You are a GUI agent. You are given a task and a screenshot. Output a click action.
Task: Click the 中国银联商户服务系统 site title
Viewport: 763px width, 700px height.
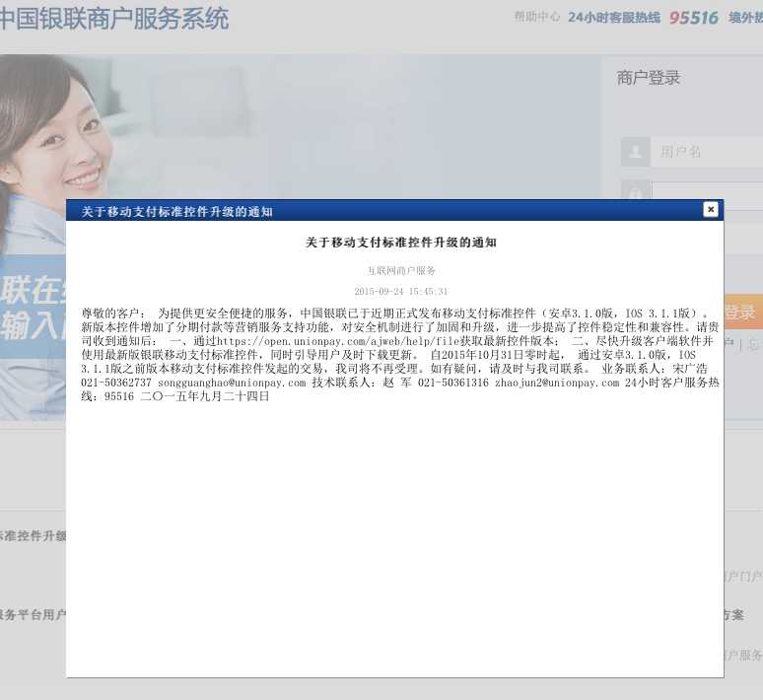point(113,19)
